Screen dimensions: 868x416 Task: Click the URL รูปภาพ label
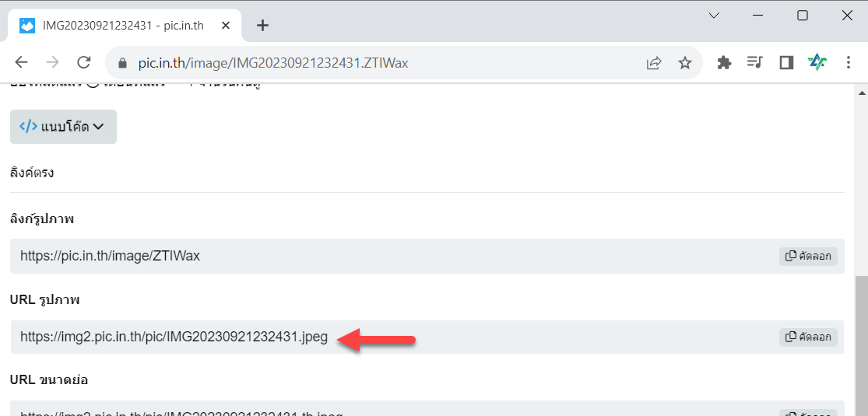coord(45,300)
